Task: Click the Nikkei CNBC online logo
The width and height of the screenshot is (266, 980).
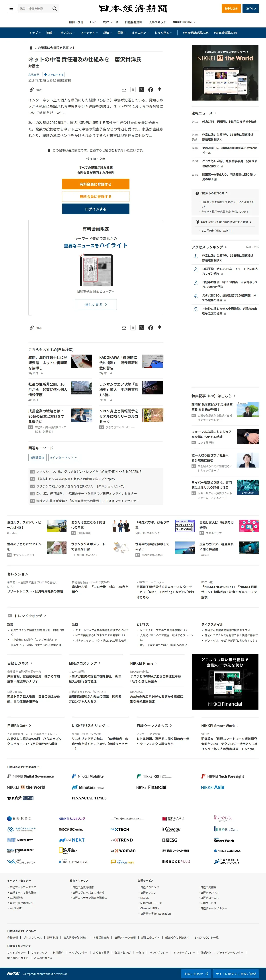Action: pos(71,829)
